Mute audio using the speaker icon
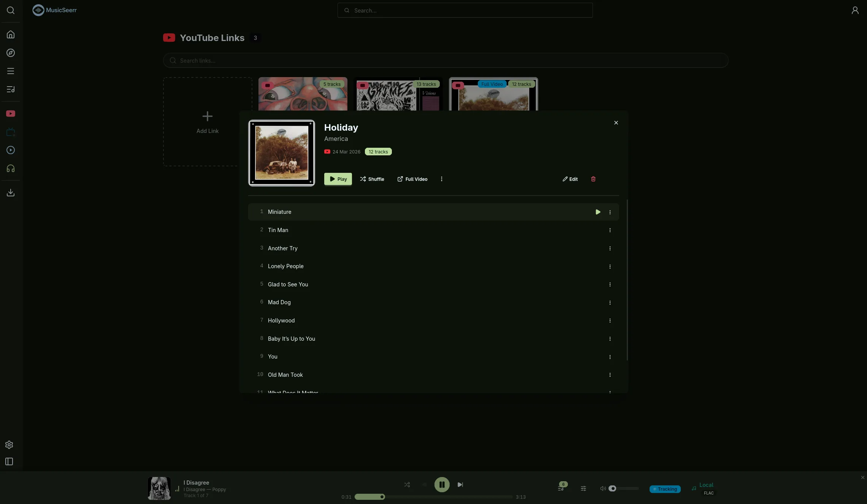This screenshot has height=504, width=867. (602, 488)
